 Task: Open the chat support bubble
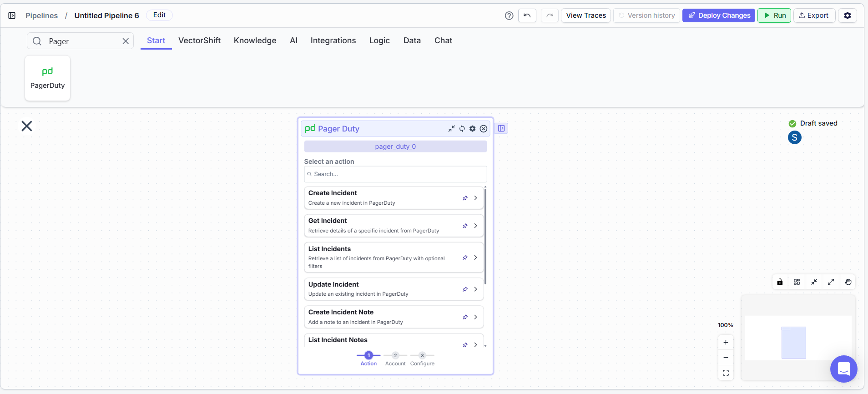[x=843, y=369]
